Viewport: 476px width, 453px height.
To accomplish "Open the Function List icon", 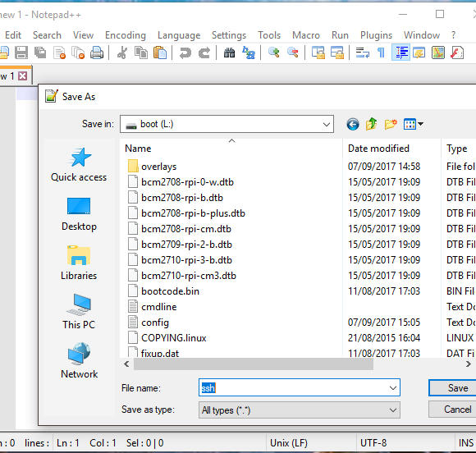I will (x=457, y=53).
